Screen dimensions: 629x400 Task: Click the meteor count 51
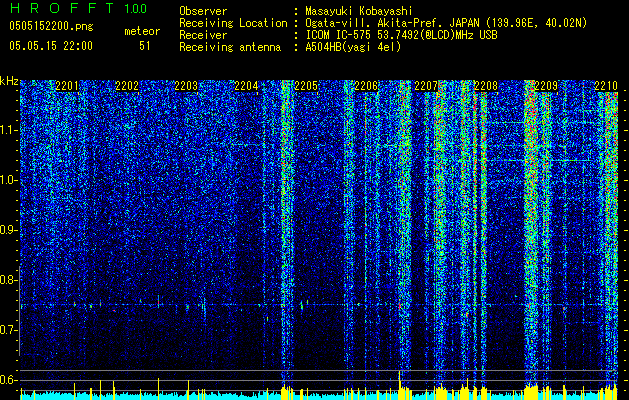pyautogui.click(x=145, y=46)
